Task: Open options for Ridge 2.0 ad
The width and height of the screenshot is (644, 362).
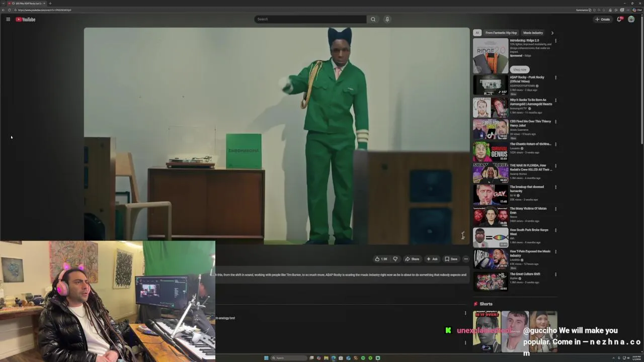Action: point(555,41)
